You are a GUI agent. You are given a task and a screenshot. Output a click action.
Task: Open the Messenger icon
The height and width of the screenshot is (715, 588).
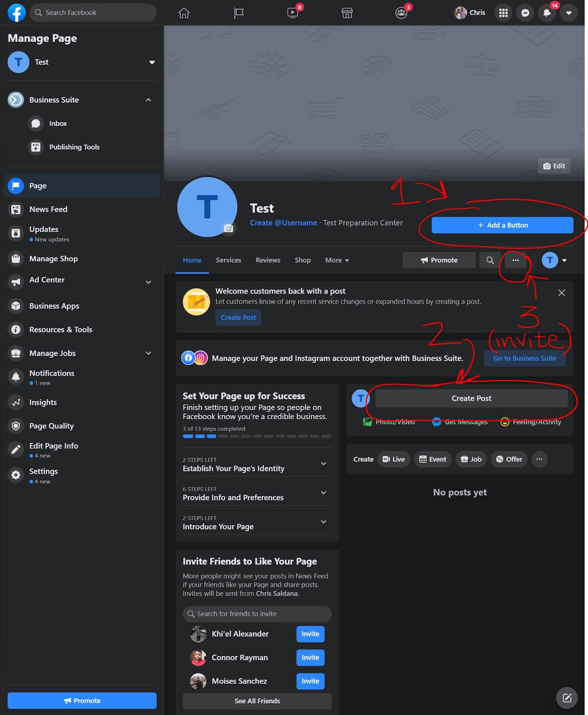[x=525, y=13]
